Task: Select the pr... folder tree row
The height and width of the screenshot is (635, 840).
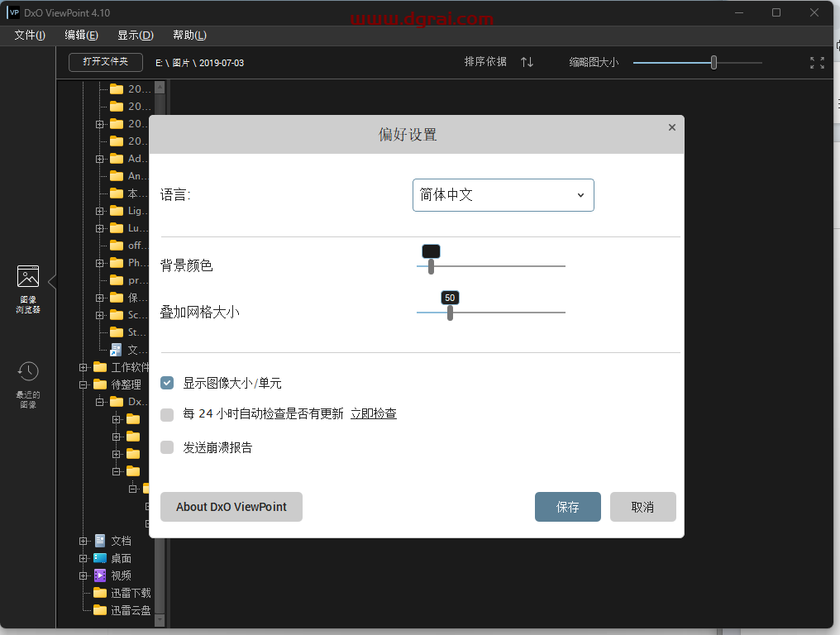Action: coord(130,280)
